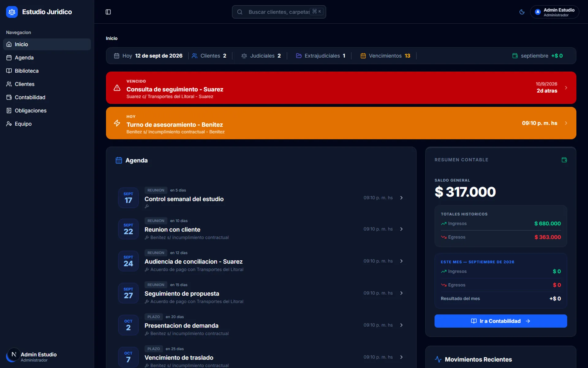Click the document icon next to Obligaciones

point(9,110)
